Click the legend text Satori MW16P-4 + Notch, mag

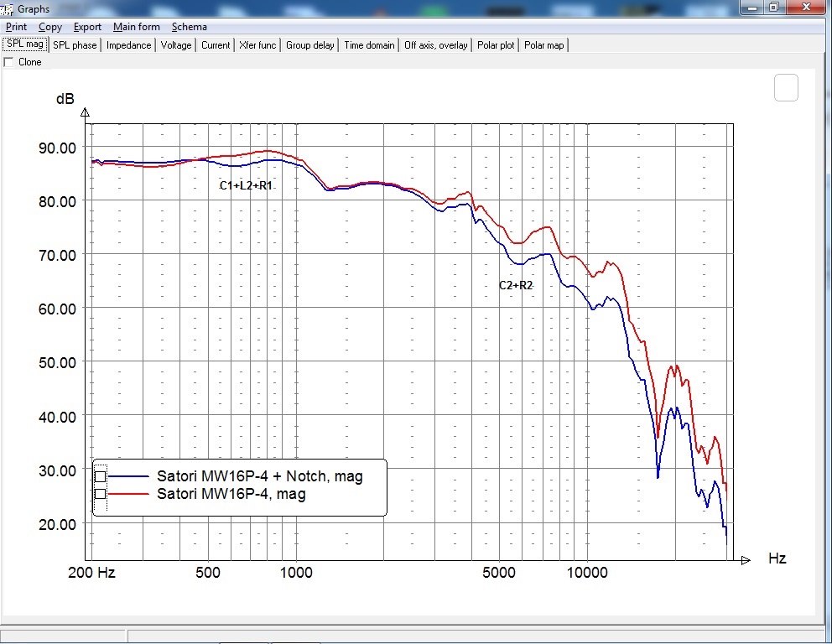259,476
